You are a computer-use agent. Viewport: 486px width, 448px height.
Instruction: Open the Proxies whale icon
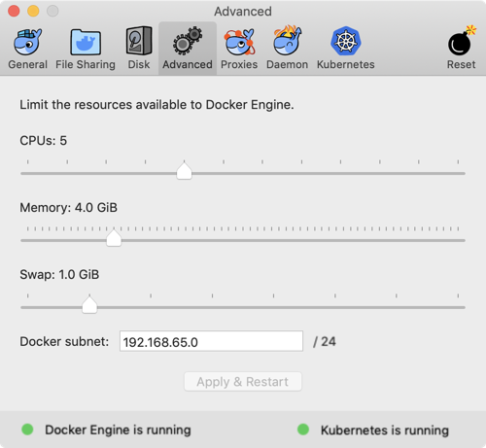click(239, 42)
